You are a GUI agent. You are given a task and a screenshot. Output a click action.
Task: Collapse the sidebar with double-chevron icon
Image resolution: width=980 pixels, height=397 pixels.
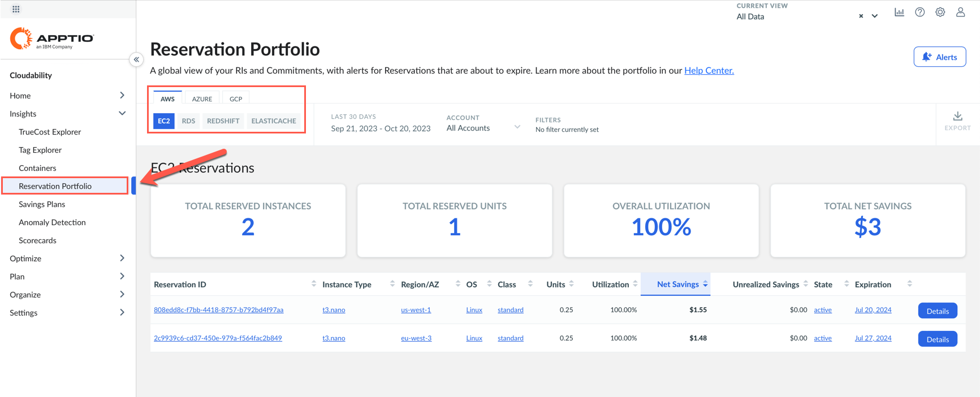(x=136, y=59)
